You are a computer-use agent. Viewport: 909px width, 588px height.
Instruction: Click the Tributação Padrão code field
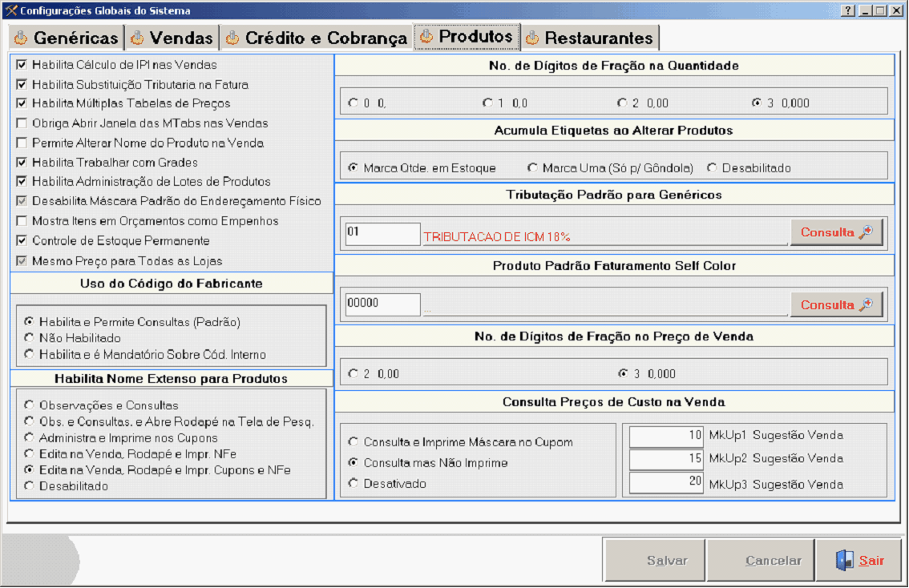tap(382, 233)
